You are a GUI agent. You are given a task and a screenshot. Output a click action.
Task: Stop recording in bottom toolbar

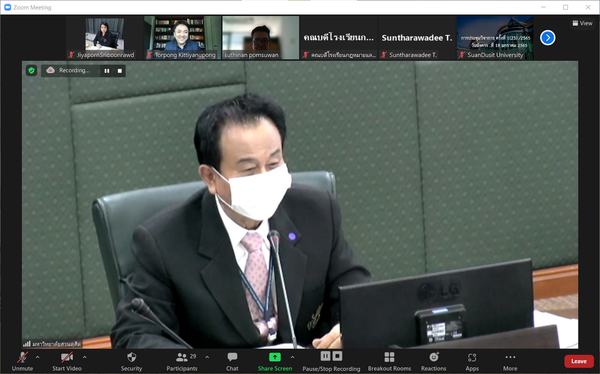(337, 356)
